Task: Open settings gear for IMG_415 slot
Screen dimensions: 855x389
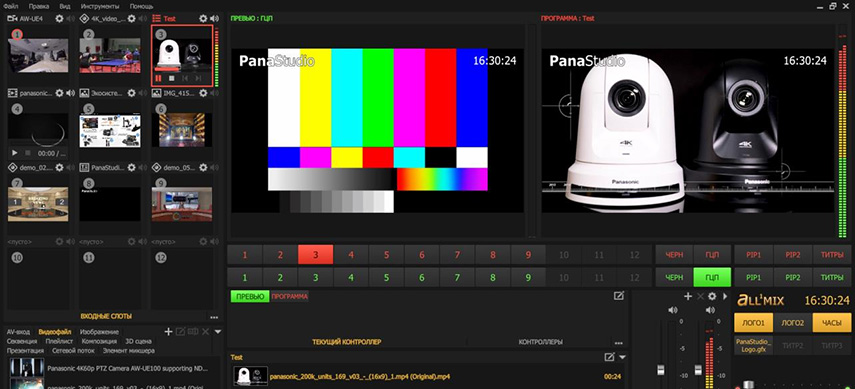Action: pos(203,93)
